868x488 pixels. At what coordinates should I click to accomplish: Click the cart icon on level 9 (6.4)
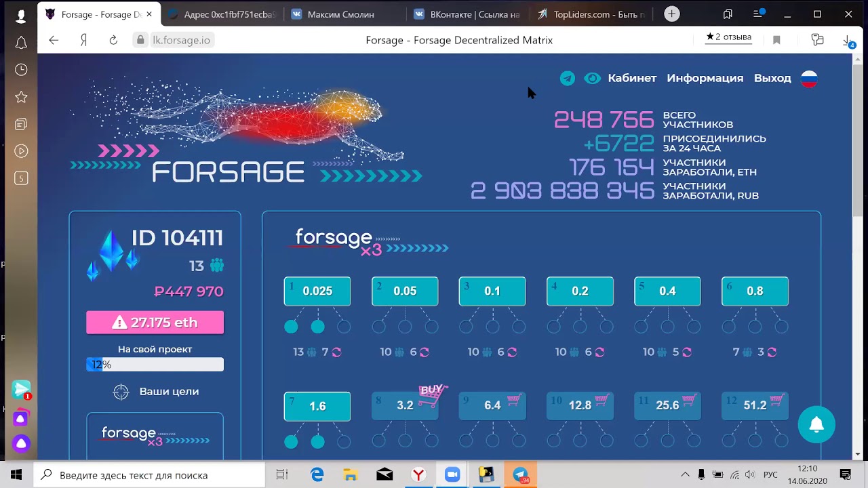tap(513, 401)
